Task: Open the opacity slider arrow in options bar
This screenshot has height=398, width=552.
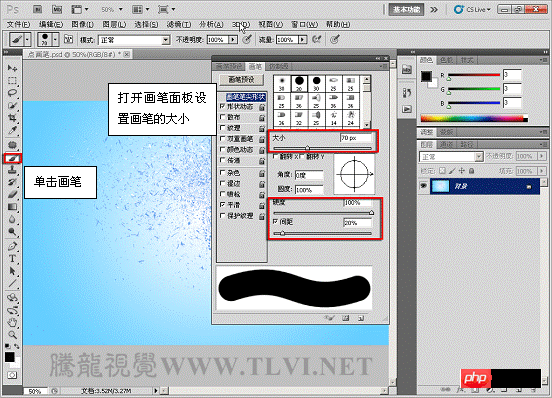Action: click(233, 40)
